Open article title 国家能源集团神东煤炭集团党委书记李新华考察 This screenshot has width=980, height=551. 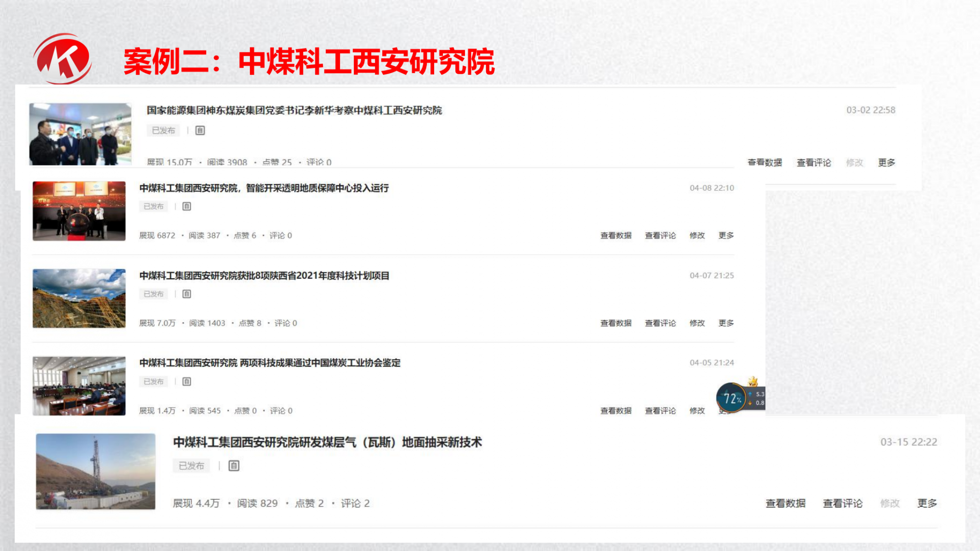(294, 110)
